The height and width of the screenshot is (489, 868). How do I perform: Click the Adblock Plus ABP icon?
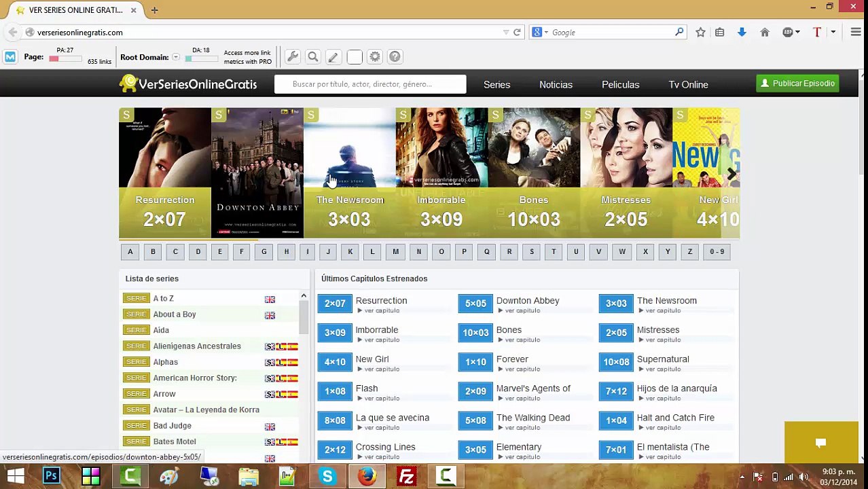click(787, 32)
